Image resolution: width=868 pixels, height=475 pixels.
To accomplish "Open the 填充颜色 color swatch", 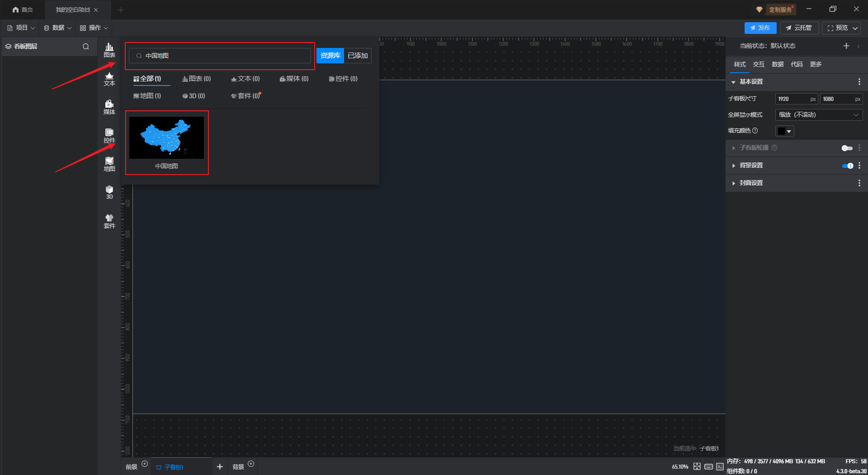I will click(x=784, y=131).
